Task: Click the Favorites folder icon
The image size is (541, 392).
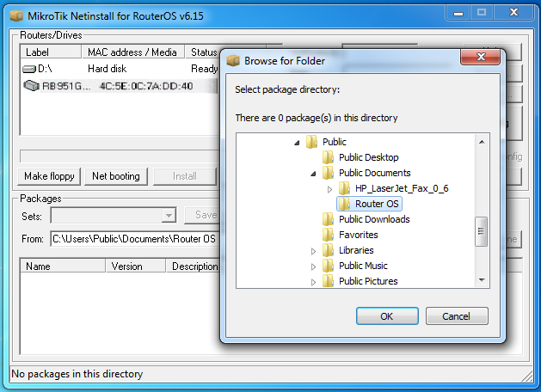Action: [x=328, y=235]
